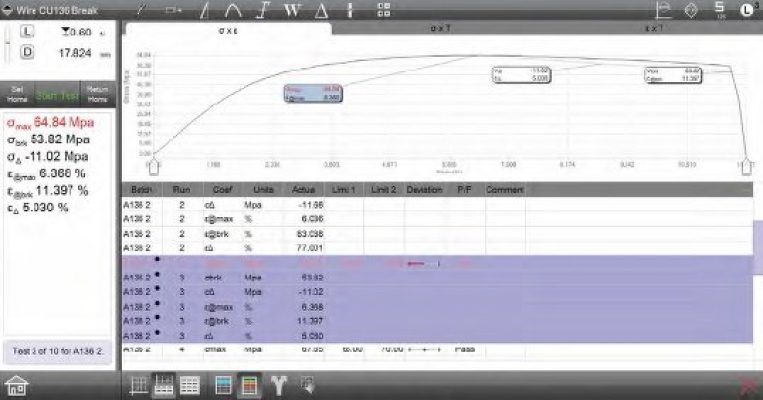Click the Units column header
Viewport: 763px width, 400px height.
coord(263,190)
